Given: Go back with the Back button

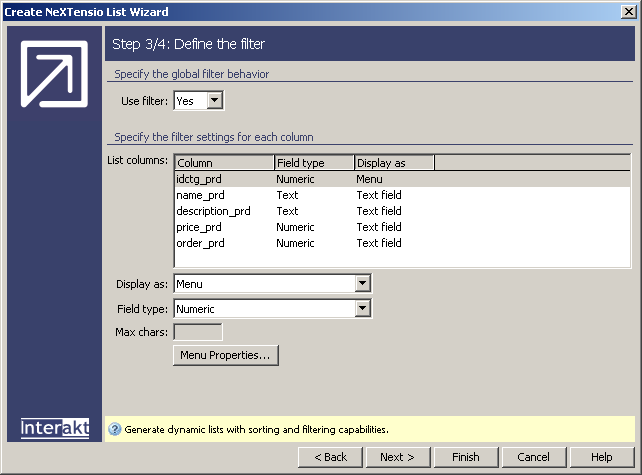Looking at the screenshot, I should [331, 457].
